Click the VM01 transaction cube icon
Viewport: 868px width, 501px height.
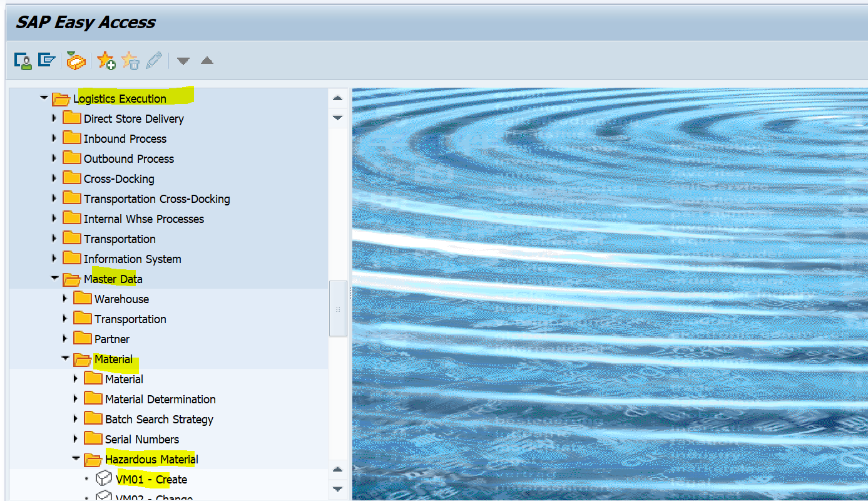pyautogui.click(x=102, y=479)
